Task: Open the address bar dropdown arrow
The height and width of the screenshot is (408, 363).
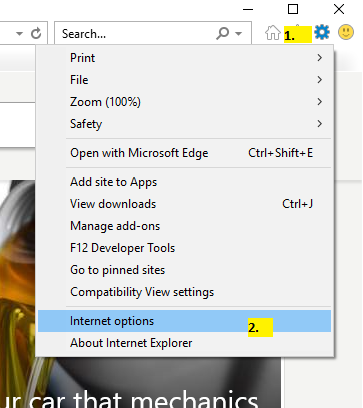Action: point(20,34)
